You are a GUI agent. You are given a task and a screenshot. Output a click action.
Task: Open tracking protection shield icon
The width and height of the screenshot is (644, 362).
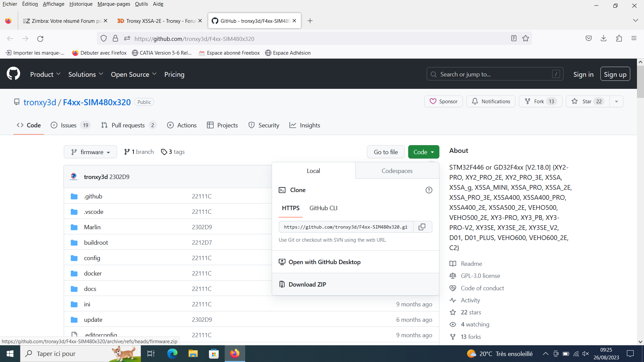pyautogui.click(x=104, y=39)
